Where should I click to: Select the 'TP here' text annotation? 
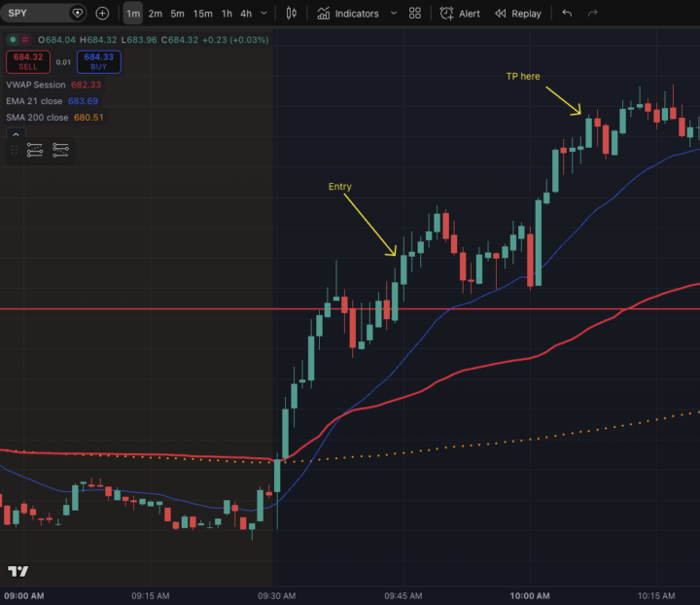(523, 76)
